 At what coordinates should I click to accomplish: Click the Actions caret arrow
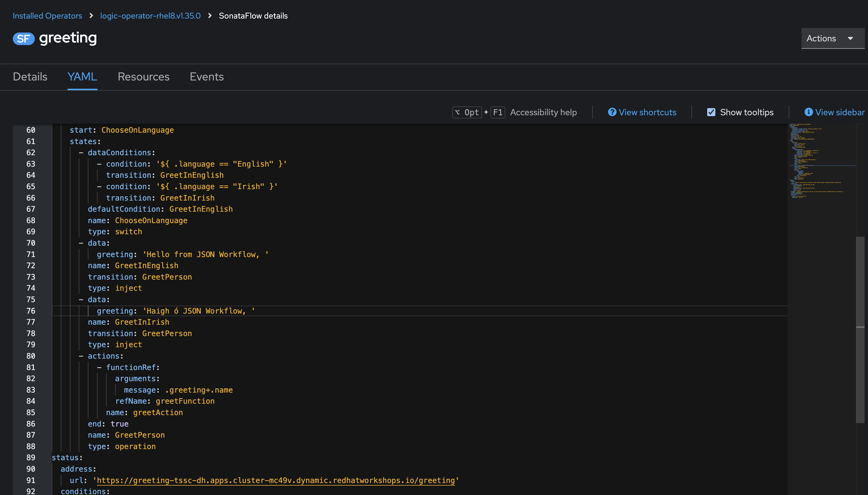(850, 38)
